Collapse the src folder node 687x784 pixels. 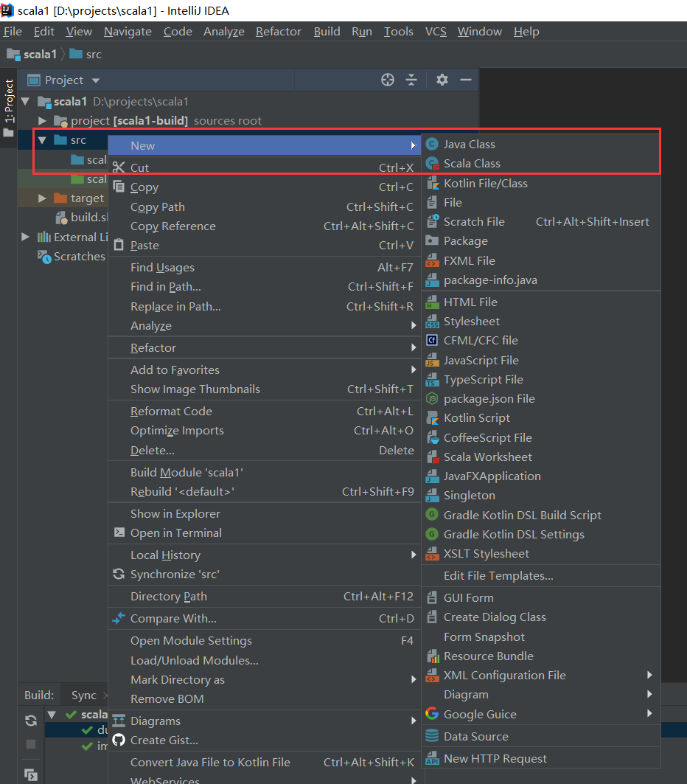tap(43, 140)
